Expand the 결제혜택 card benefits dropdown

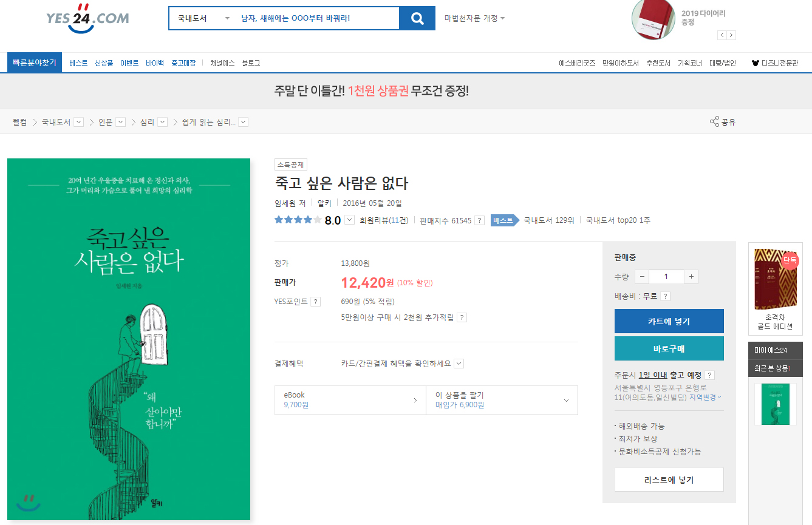(459, 364)
